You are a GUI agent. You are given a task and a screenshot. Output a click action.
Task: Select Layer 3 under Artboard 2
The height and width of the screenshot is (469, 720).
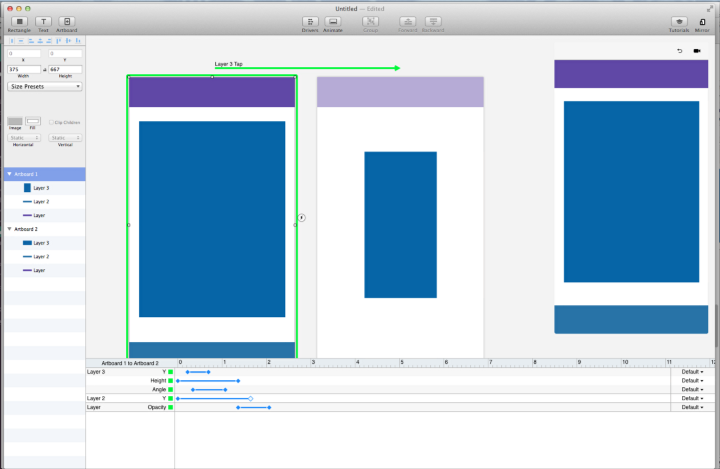click(x=45, y=243)
